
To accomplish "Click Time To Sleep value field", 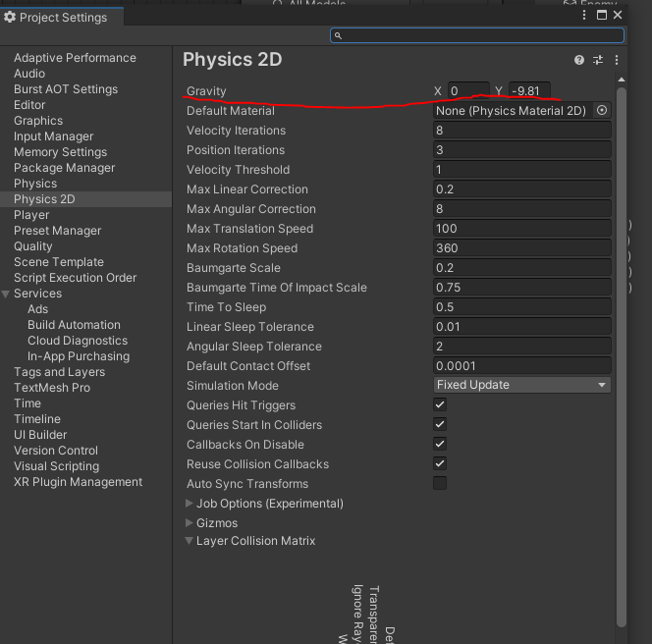I will 521,307.
